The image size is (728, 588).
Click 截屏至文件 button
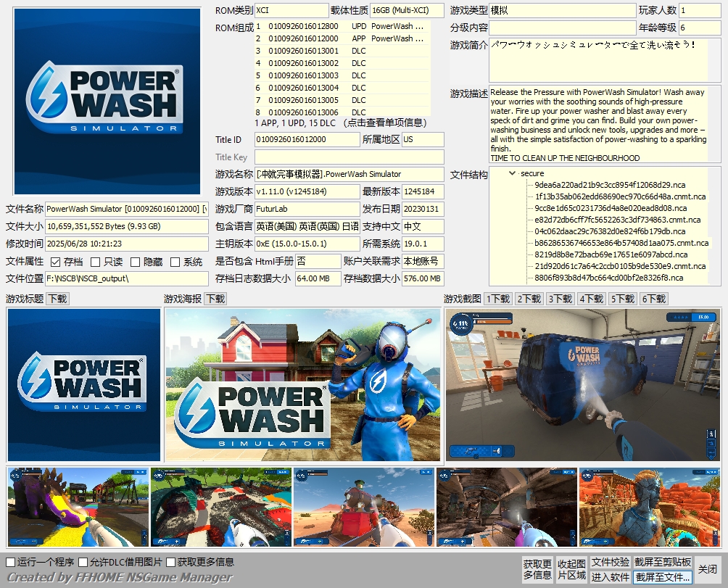(663, 577)
